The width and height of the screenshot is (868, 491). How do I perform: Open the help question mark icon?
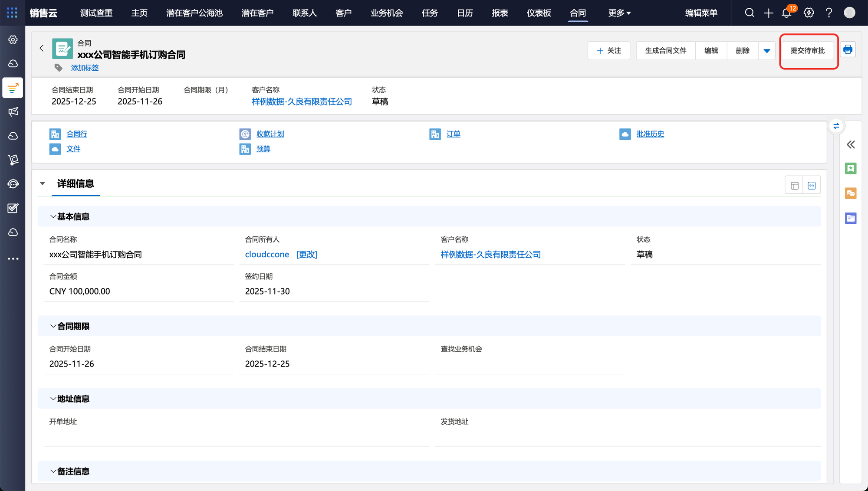point(829,13)
